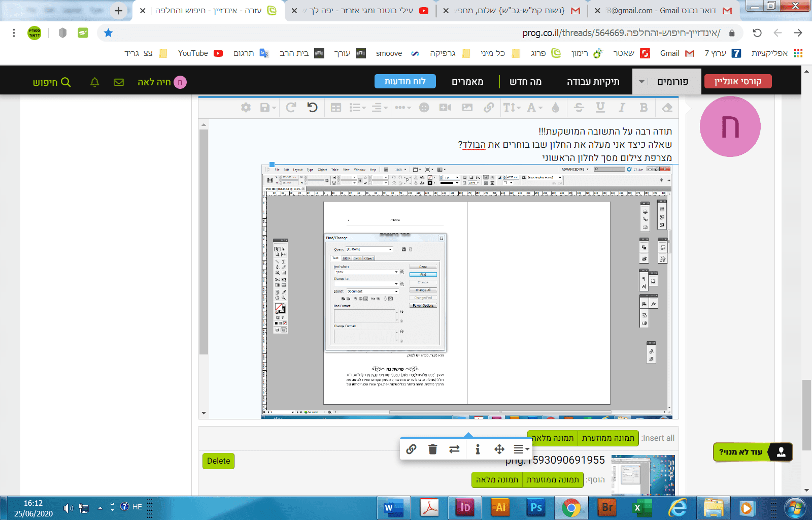The width and height of the screenshot is (812, 520).
Task: Open the 'לוח מודעות' nav button
Action: point(405,81)
